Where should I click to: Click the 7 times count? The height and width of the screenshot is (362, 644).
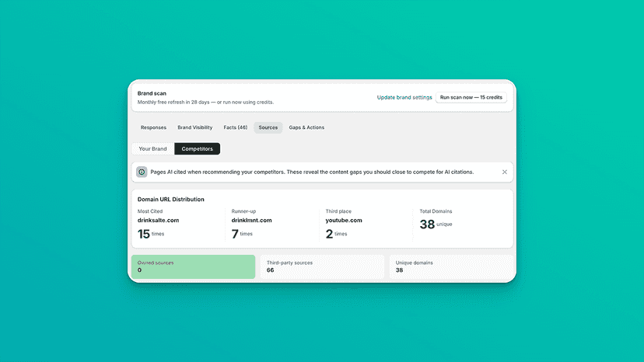(242, 234)
